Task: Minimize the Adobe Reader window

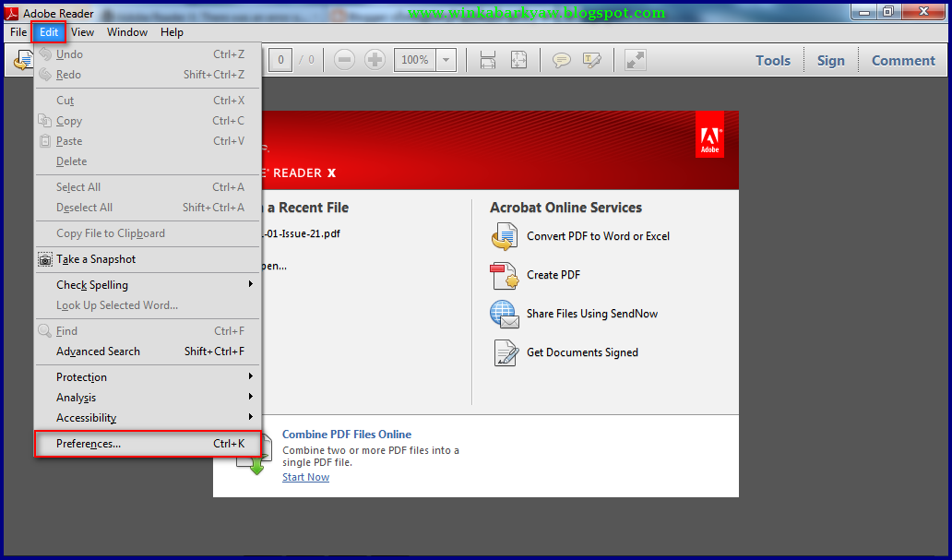Action: coord(864,12)
